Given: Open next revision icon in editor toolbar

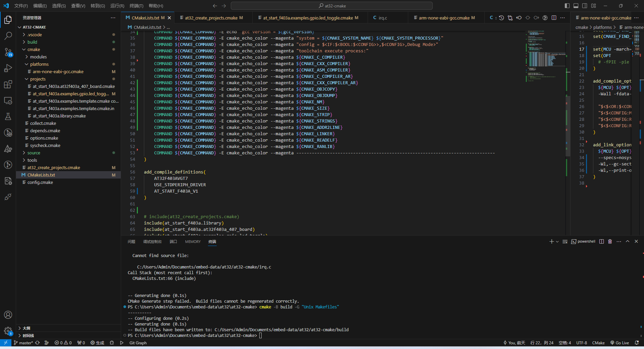Looking at the screenshot, I should tap(536, 18).
